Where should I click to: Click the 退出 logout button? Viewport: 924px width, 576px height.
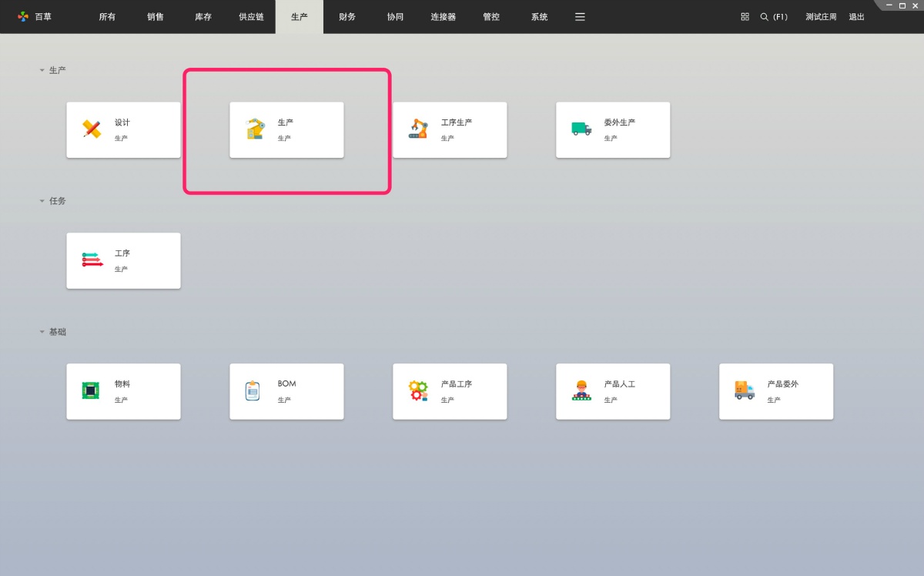pos(856,17)
